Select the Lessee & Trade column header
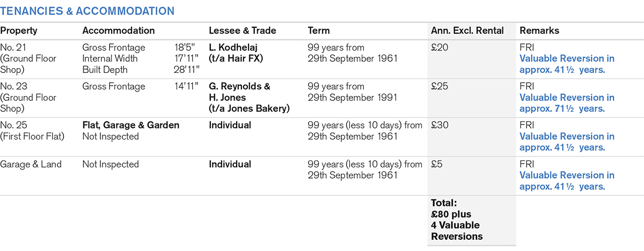The height and width of the screenshot is (251, 644). pos(242,31)
